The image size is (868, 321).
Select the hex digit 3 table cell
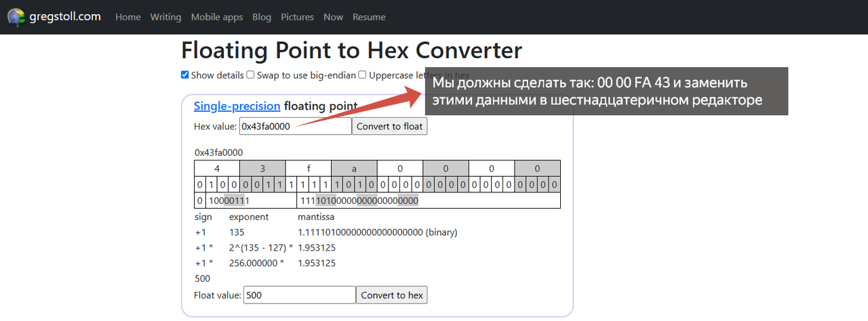(262, 169)
